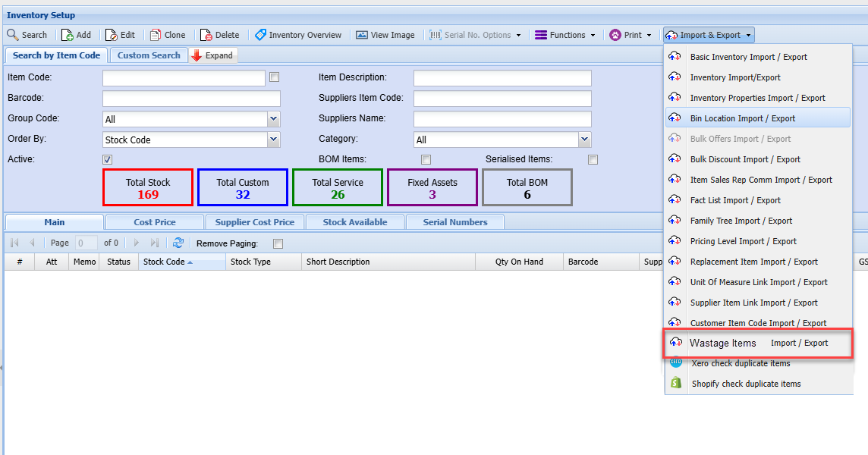Go to last page of grid
Viewport: 868px width, 455px height.
(x=155, y=243)
